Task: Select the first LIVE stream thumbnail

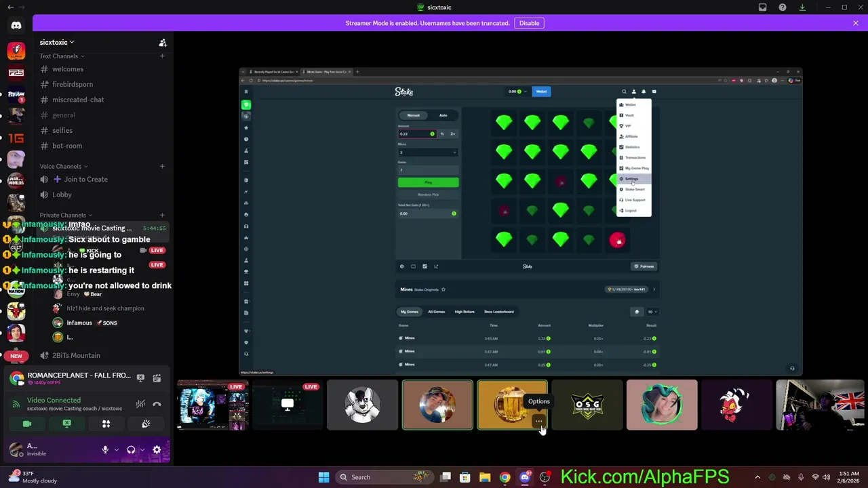Action: click(x=213, y=405)
